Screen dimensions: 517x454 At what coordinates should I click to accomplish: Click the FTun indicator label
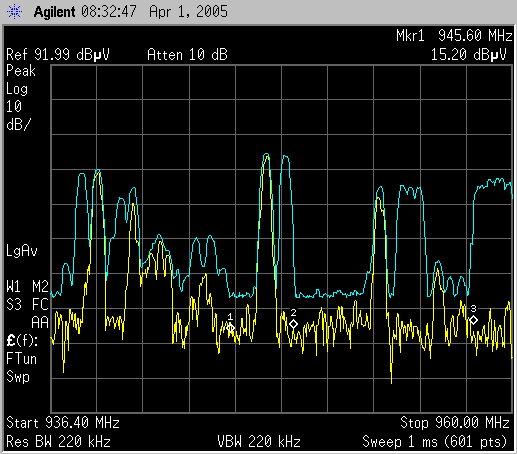click(21, 359)
